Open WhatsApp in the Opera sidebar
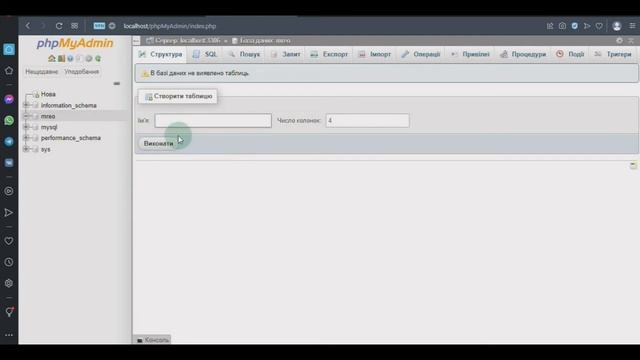Viewport: 640px width, 360px height. point(9,120)
